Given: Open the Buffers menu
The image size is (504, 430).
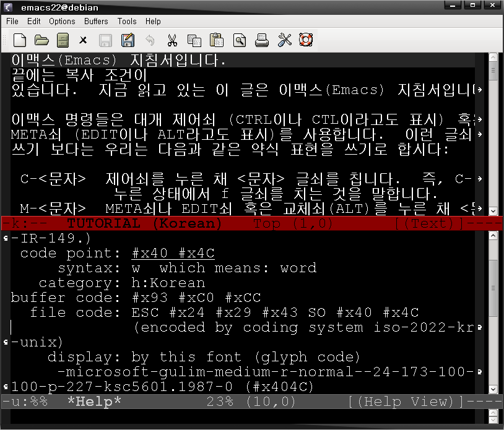Looking at the screenshot, I should [x=96, y=21].
